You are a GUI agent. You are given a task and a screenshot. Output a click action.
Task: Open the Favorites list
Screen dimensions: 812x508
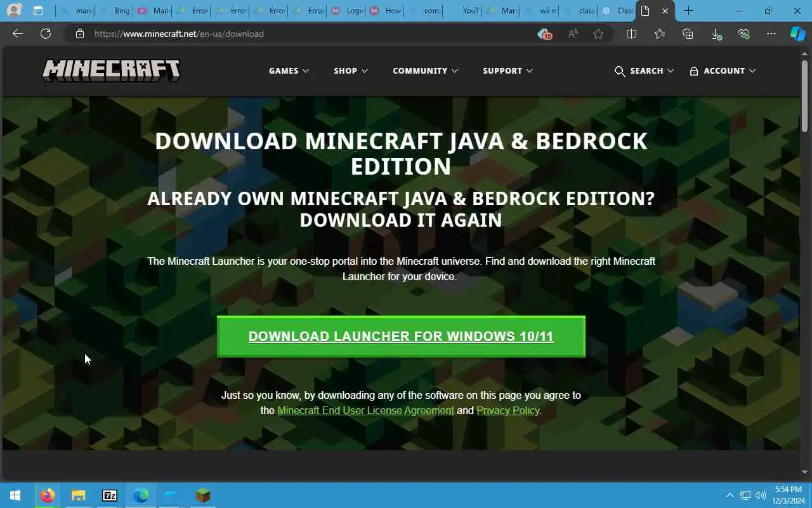coord(660,34)
